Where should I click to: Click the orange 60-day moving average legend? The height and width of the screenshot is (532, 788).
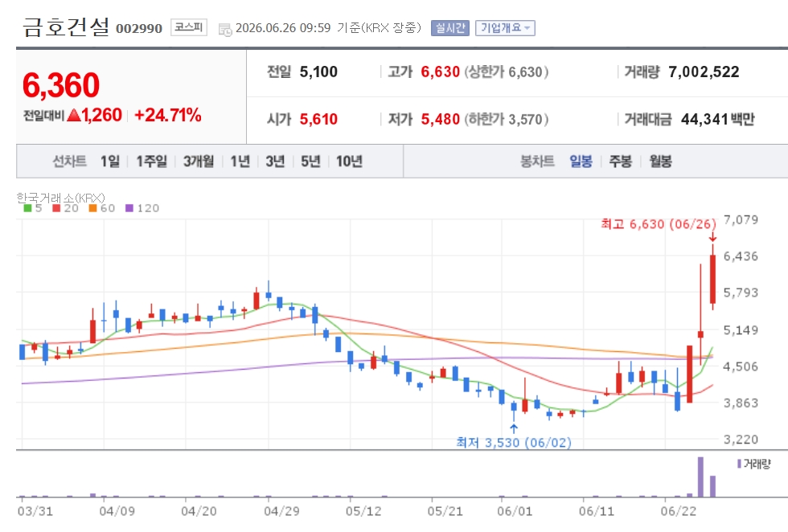[x=102, y=208]
